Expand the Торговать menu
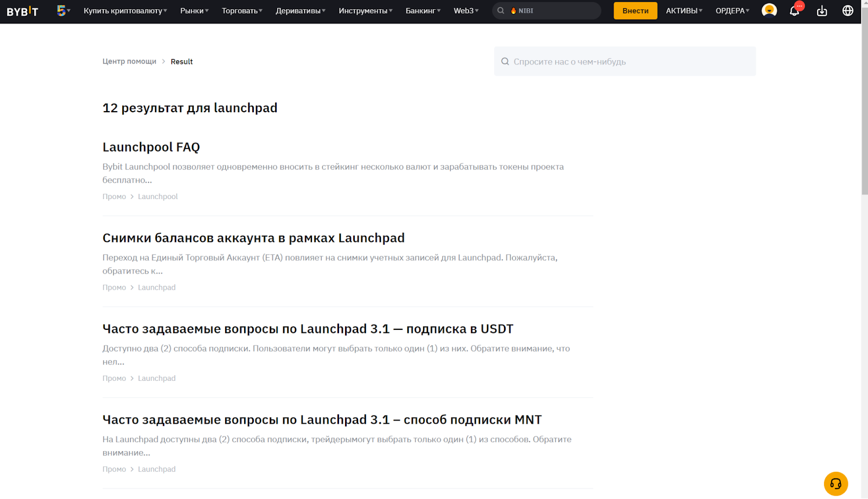868x499 pixels. tap(242, 10)
